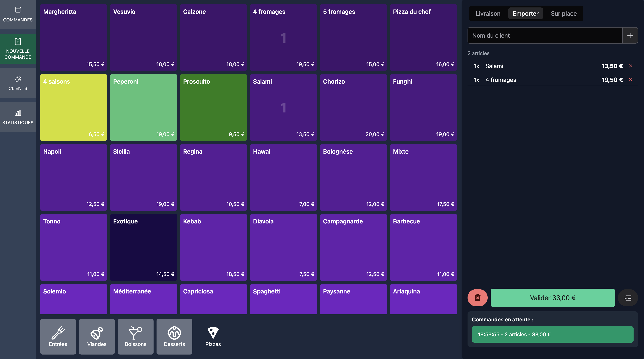The height and width of the screenshot is (359, 644).
Task: Switch to the Desserts category tab
Action: click(x=174, y=336)
